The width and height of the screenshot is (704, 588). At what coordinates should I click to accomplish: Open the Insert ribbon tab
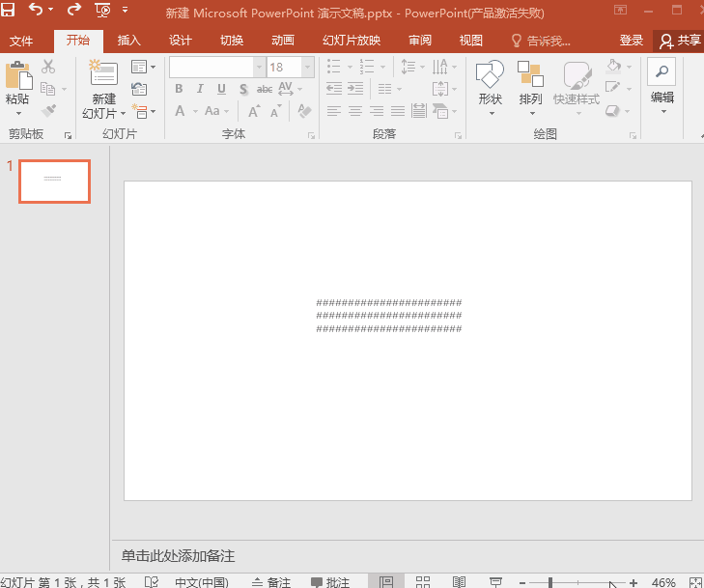point(128,41)
